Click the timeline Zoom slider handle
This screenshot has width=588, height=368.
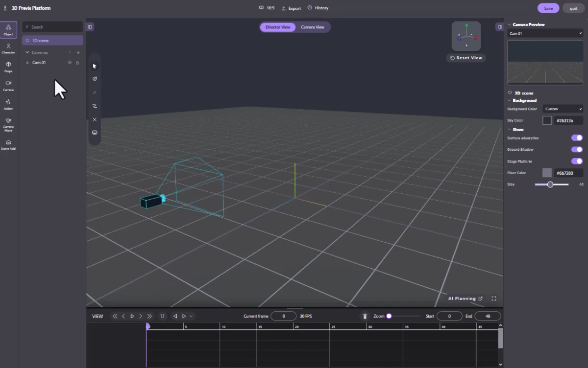[389, 316]
